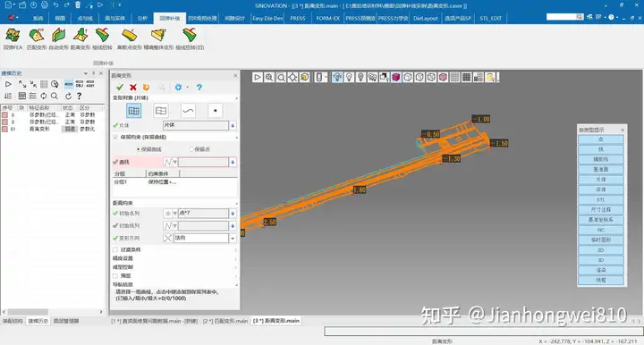Select the curve object type toggle
644x345 pixels.
coord(188,110)
